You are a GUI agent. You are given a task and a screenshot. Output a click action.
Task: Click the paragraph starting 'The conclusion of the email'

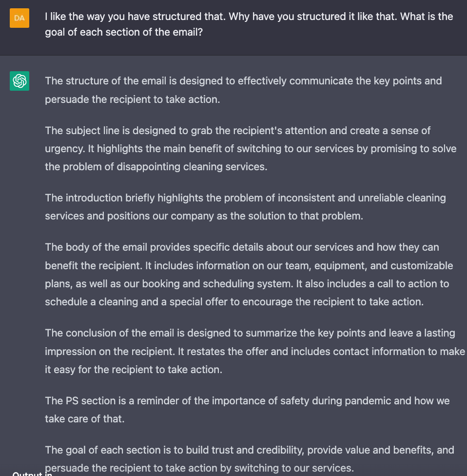pos(254,351)
